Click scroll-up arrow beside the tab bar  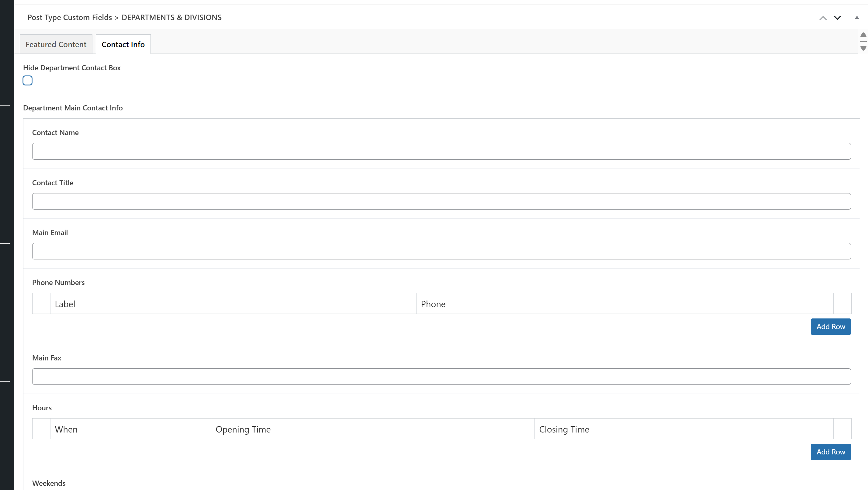[863, 35]
